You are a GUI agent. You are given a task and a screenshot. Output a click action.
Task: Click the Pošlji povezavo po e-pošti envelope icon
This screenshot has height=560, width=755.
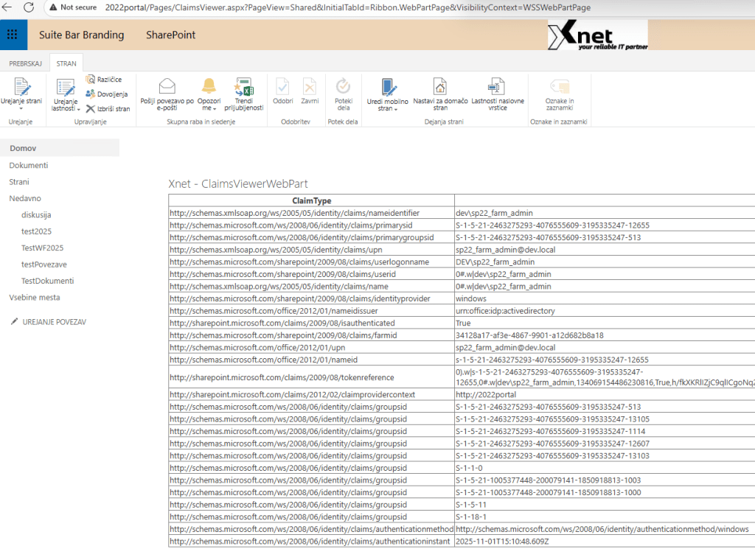167,87
